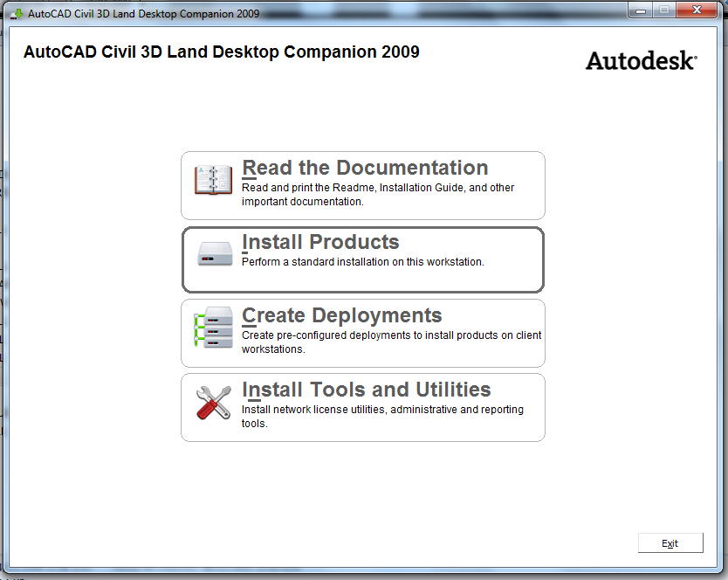Screen dimensions: 728x580
Task: Choose the Create Deployments heading
Action: [x=341, y=315]
